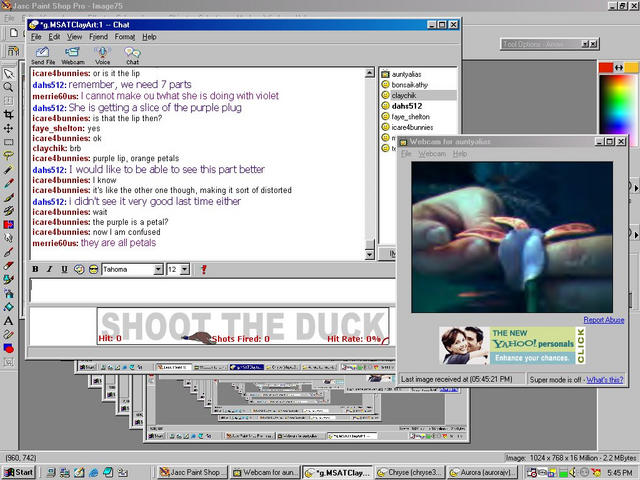Select the Picture Tube tool
The width and height of the screenshot is (640, 480).
[8, 280]
